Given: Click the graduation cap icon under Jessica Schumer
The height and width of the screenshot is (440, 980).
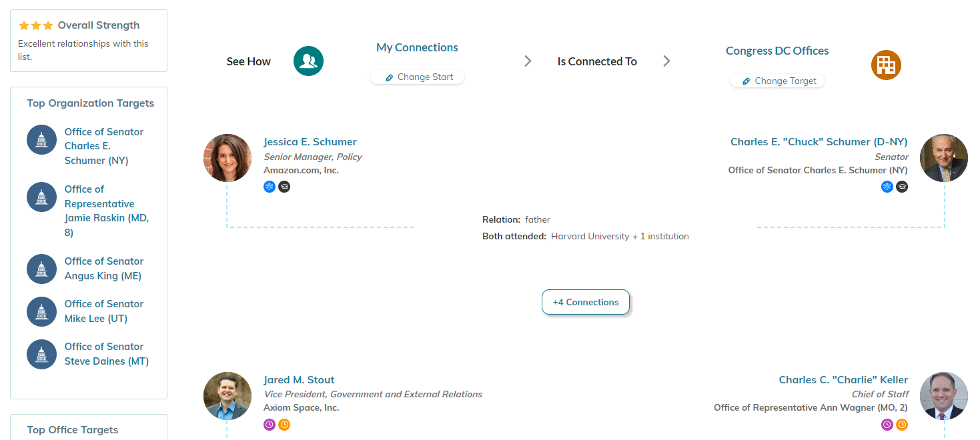Looking at the screenshot, I should point(284,187).
